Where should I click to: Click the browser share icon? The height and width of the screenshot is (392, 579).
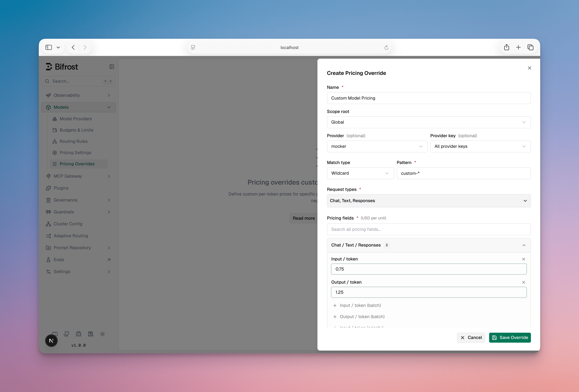(x=507, y=47)
